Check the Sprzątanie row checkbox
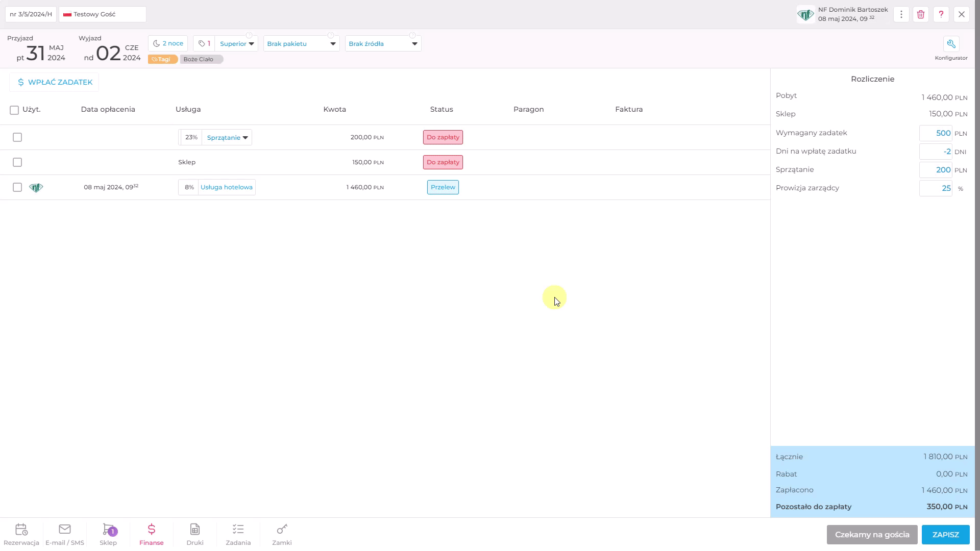This screenshot has width=980, height=551. click(17, 137)
